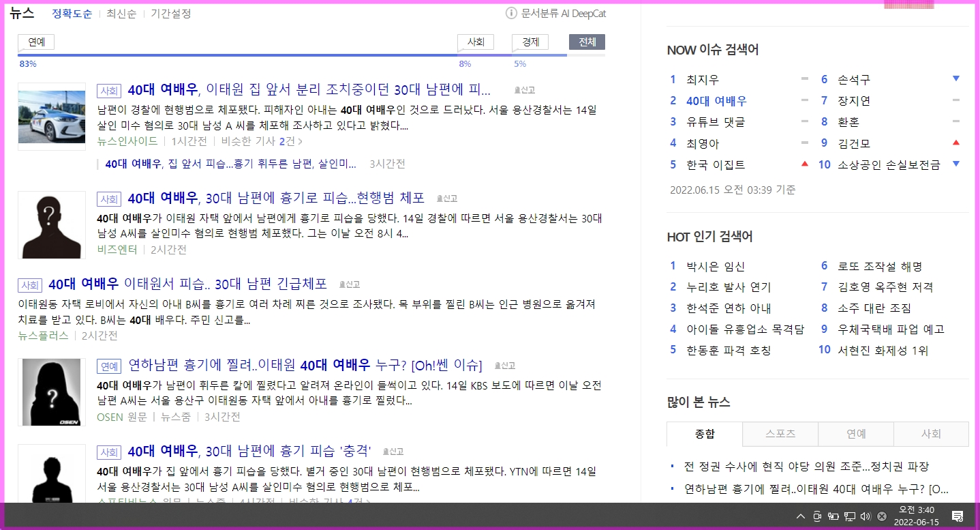Filter news by 연예 category label
Viewport: 980px width, 530px height.
(x=36, y=42)
